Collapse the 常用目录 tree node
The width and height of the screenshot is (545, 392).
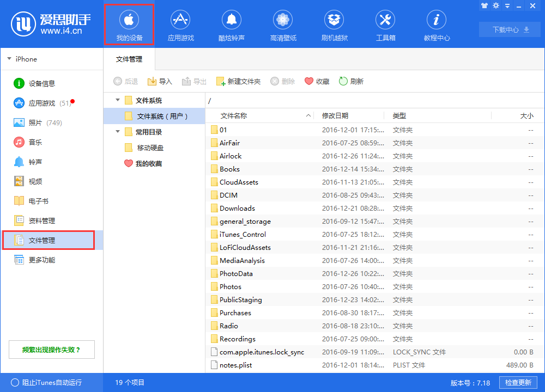point(117,131)
